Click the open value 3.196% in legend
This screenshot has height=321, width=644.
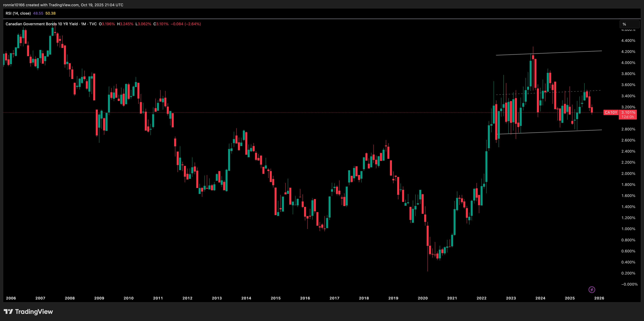(108, 24)
